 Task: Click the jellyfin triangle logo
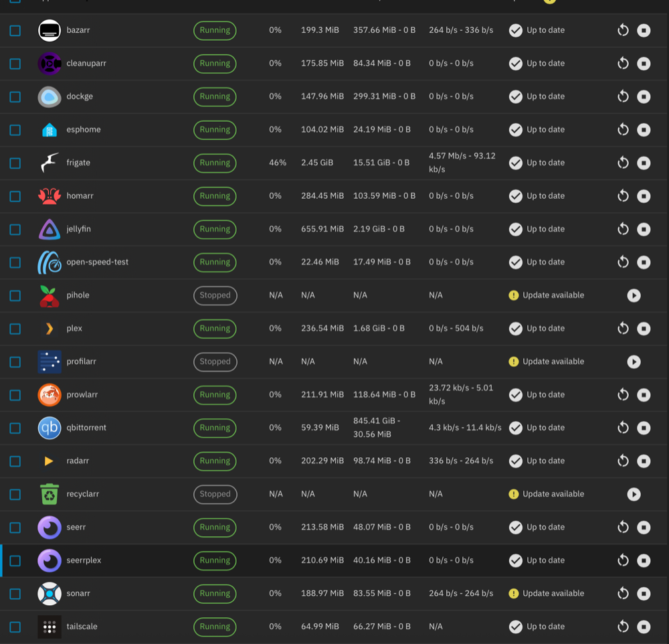(x=50, y=230)
